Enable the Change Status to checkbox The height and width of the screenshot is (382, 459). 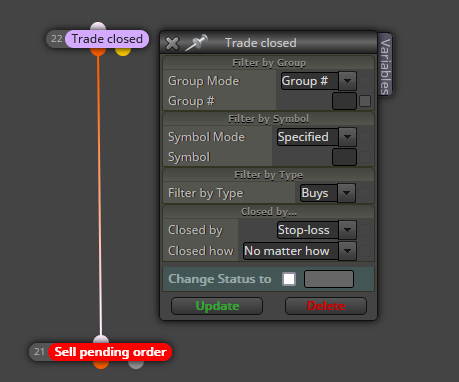pyautogui.click(x=289, y=279)
